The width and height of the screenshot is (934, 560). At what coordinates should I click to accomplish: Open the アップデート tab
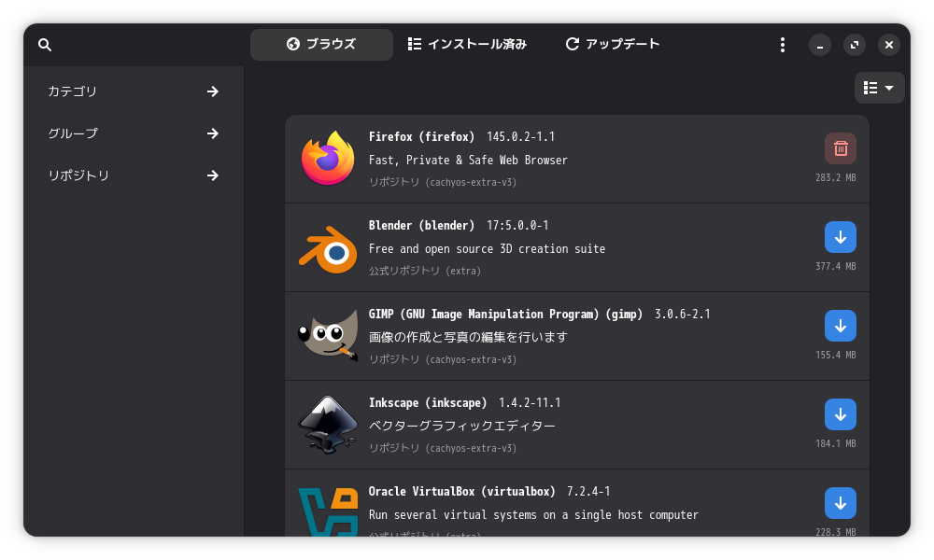[613, 43]
